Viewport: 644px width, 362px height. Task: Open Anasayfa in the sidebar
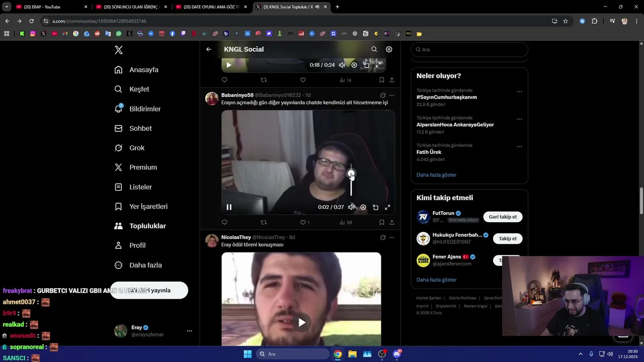click(x=137, y=70)
